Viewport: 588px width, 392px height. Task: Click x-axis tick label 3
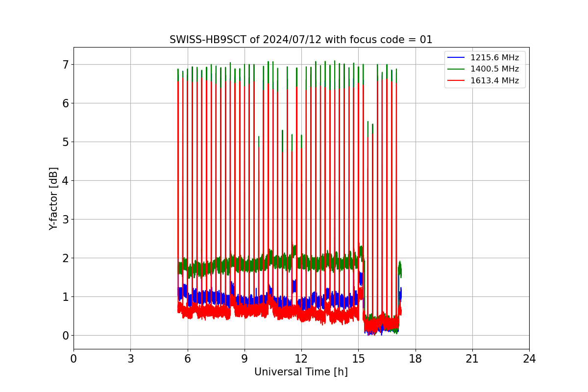(x=130, y=359)
